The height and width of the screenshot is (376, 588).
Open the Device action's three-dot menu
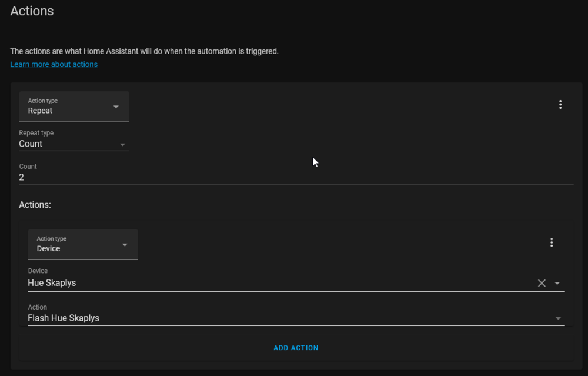point(551,242)
